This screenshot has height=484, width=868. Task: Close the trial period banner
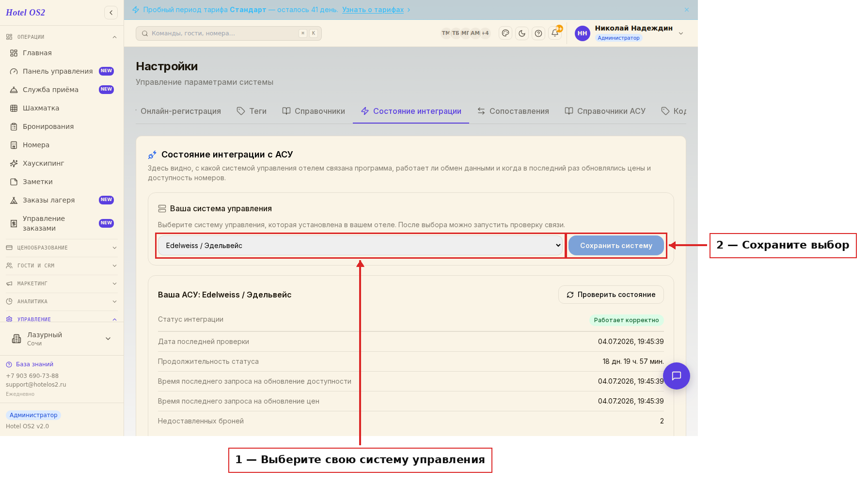(x=687, y=10)
